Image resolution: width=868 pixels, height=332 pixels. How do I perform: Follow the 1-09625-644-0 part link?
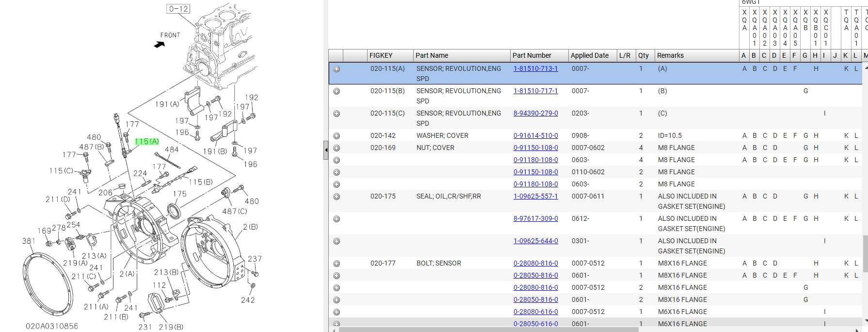535,241
